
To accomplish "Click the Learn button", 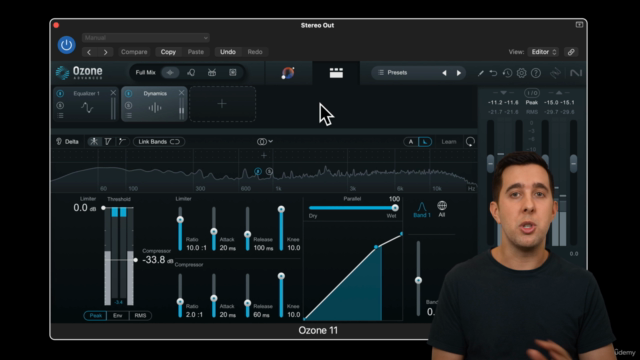I will 449,142.
